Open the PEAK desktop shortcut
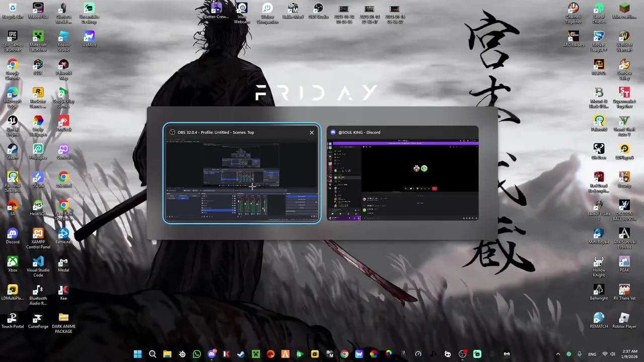This screenshot has height=362, width=644. (x=624, y=265)
